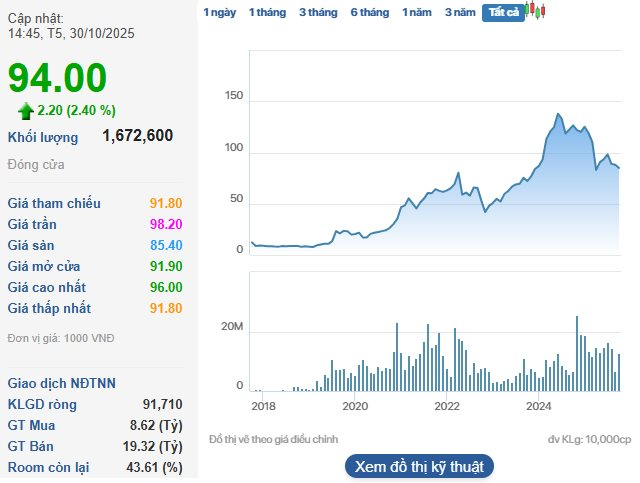Screen dimensions: 640x483
Task: Click the "Giá tham chiếu" label
Action: (54, 203)
